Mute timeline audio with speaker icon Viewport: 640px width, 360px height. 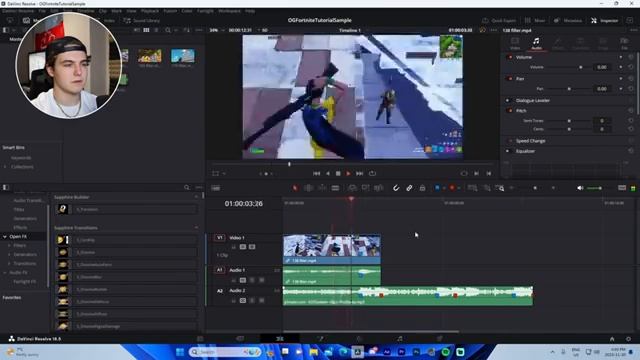coord(580,188)
